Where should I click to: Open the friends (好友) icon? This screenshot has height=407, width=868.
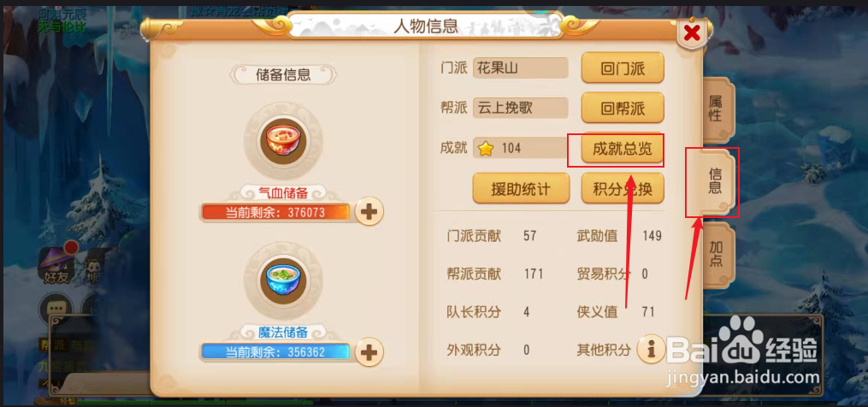(56, 263)
